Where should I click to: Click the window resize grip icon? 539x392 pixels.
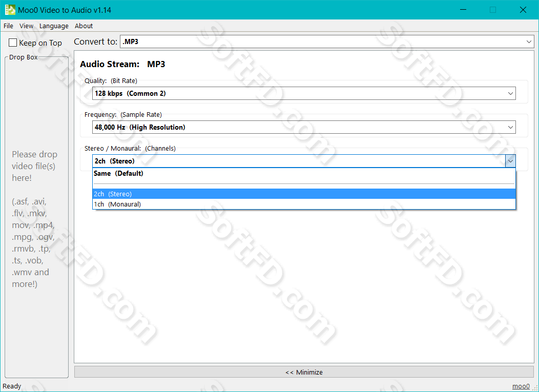point(535,387)
